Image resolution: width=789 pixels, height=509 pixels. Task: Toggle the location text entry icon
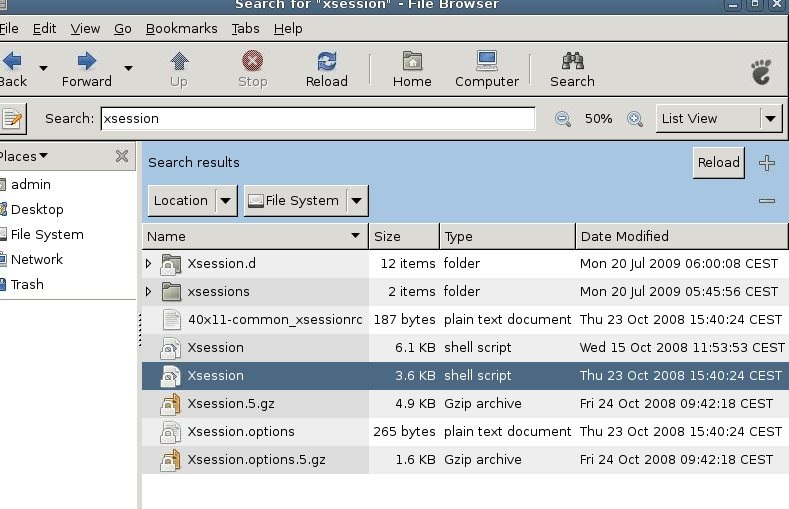(x=12, y=119)
